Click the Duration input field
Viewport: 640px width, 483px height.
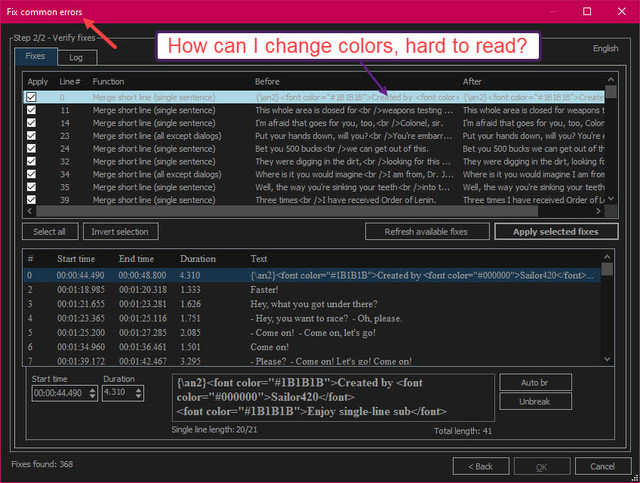point(118,393)
